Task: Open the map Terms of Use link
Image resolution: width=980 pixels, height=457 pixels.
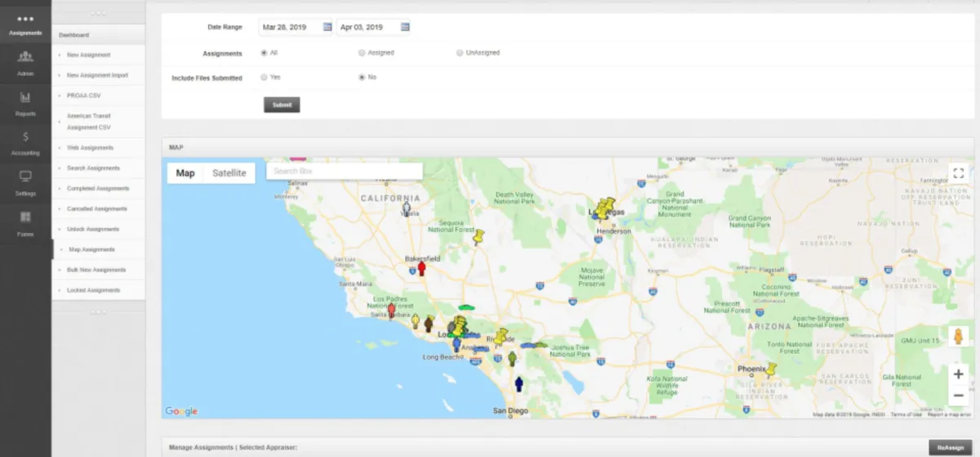Action: pyautogui.click(x=906, y=414)
